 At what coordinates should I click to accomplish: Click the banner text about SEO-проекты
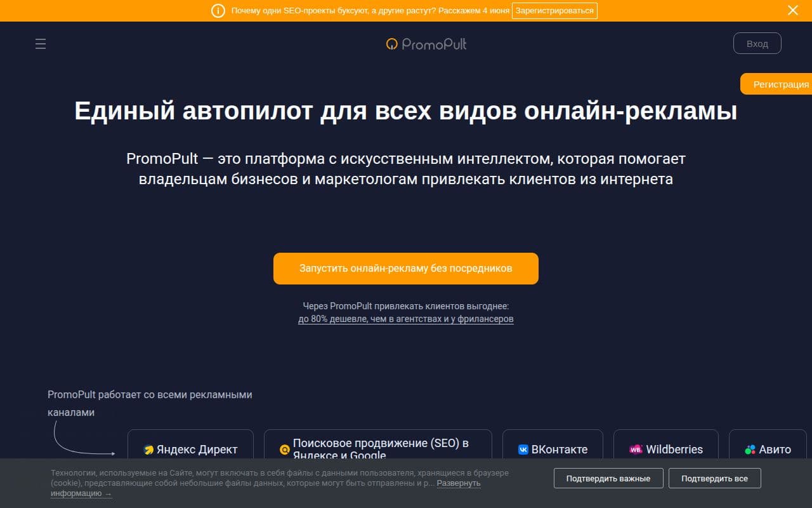coord(369,11)
